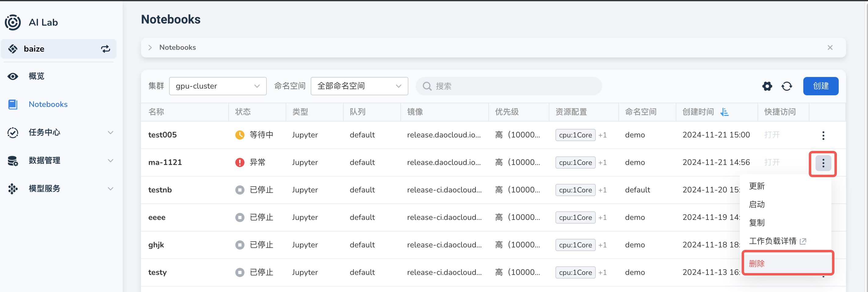868x292 pixels.
Task: Click the baize workspace icon
Action: point(13,49)
